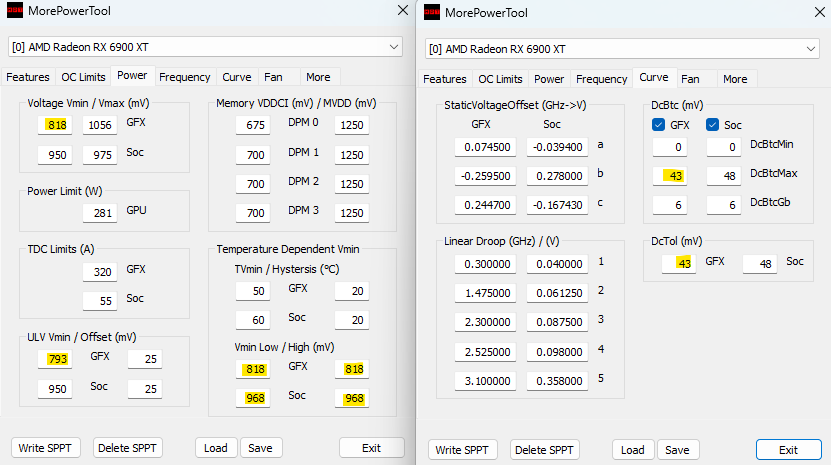
Task: Click Write SPPT in left window
Action: tap(45, 448)
